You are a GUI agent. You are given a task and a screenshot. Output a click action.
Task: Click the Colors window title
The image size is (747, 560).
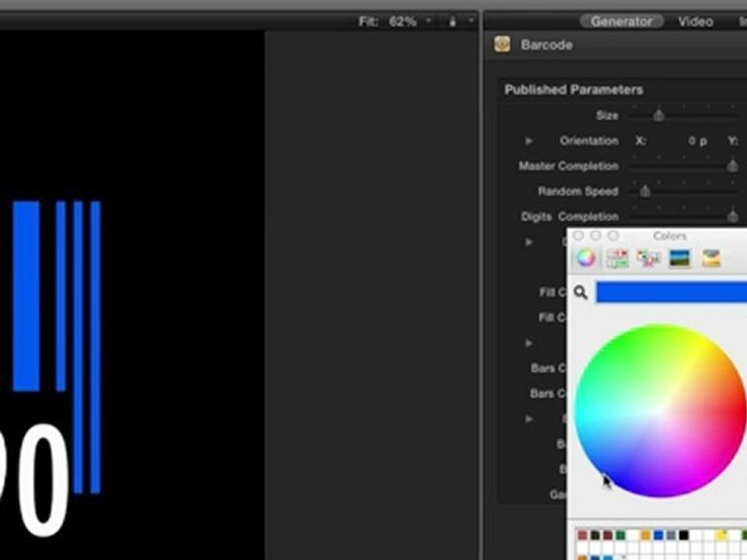(669, 236)
